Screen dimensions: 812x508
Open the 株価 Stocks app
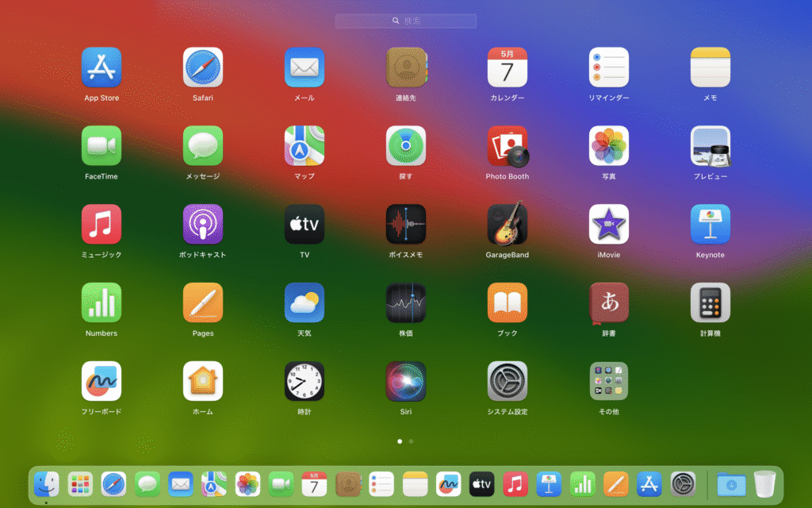406,302
